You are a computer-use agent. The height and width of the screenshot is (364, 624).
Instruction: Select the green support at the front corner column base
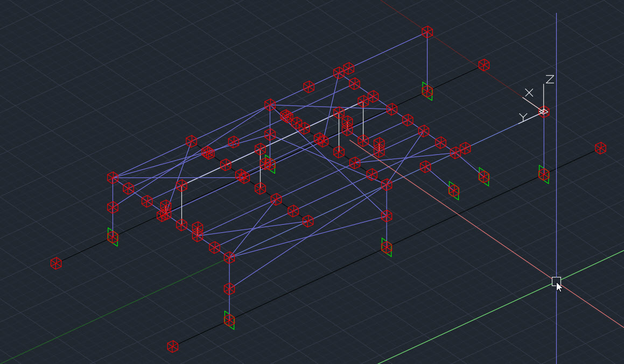pyautogui.click(x=229, y=320)
